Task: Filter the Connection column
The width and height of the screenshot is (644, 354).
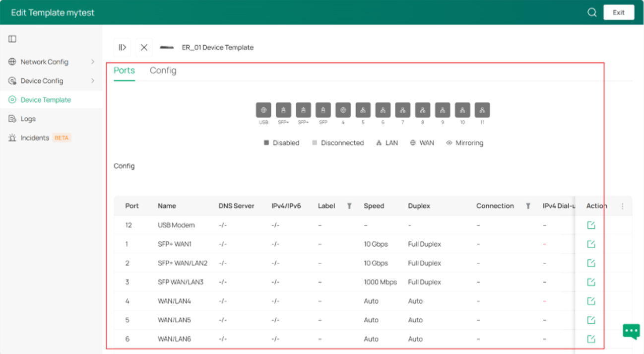Action: coord(528,206)
